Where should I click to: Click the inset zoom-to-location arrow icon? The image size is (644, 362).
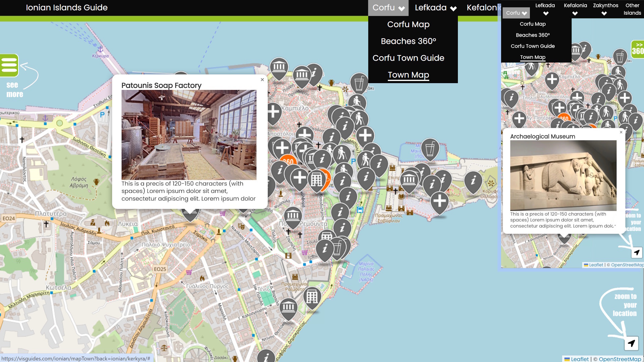636,253
